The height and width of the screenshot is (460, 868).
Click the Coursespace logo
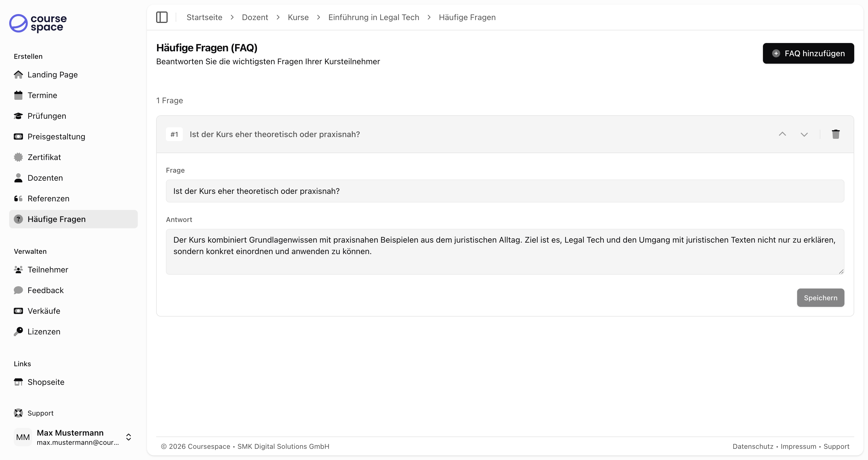[x=37, y=24]
